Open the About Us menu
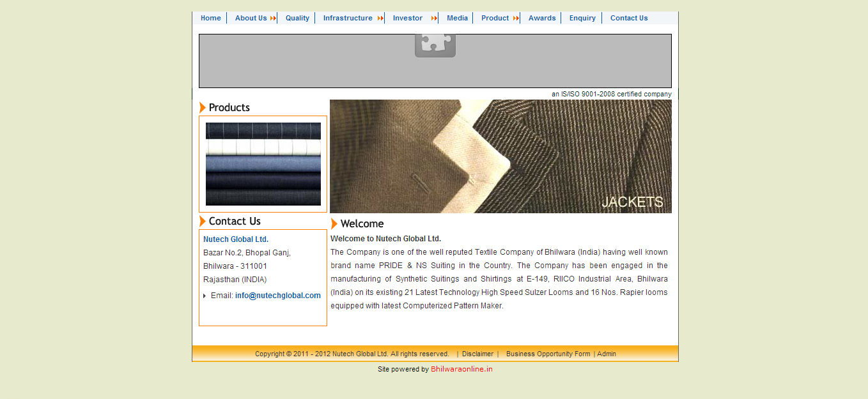Image resolution: width=868 pixels, height=399 pixels. pos(251,18)
